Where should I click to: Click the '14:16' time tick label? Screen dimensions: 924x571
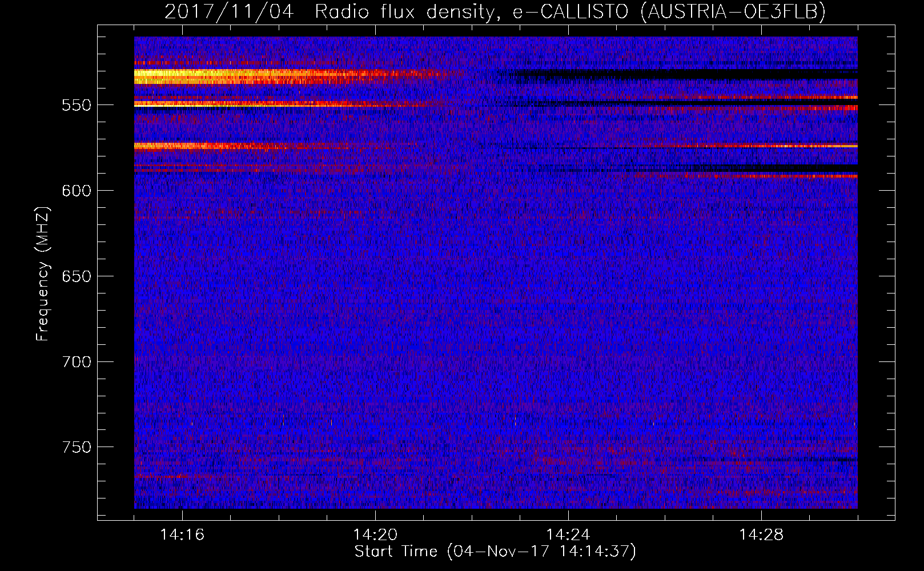(x=182, y=534)
